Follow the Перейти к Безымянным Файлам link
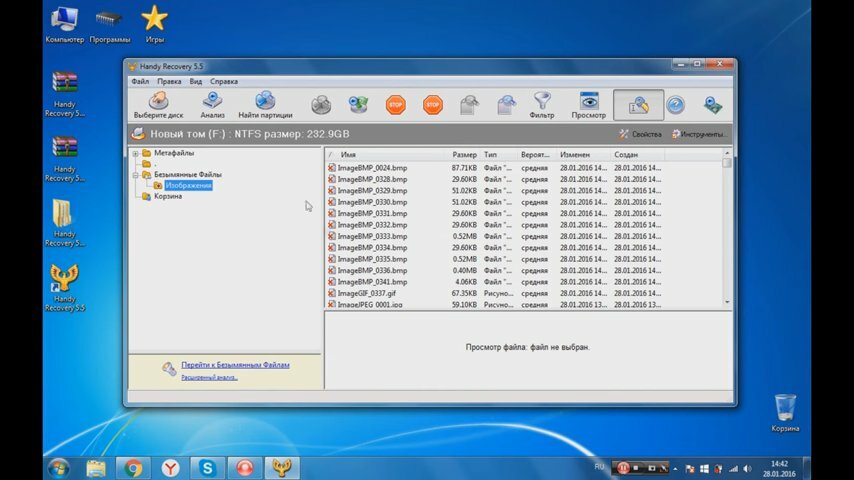The width and height of the screenshot is (854, 480). pyautogui.click(x=235, y=365)
